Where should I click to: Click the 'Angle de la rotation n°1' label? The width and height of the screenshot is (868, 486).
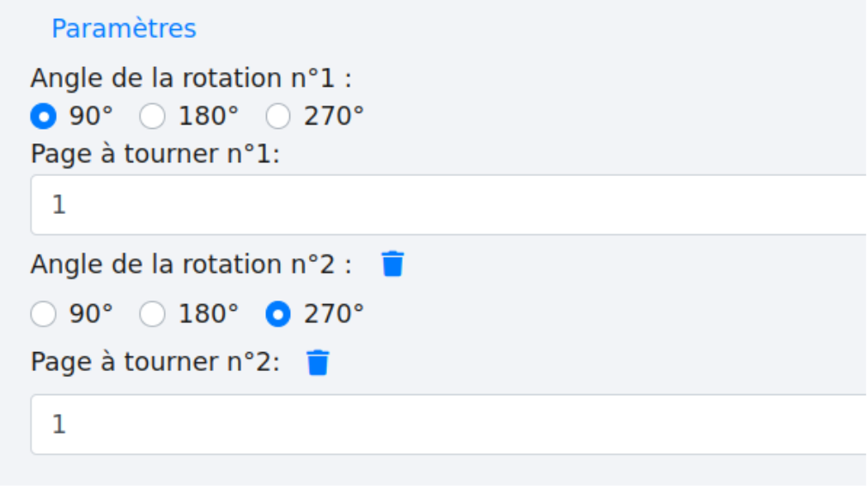(x=191, y=78)
